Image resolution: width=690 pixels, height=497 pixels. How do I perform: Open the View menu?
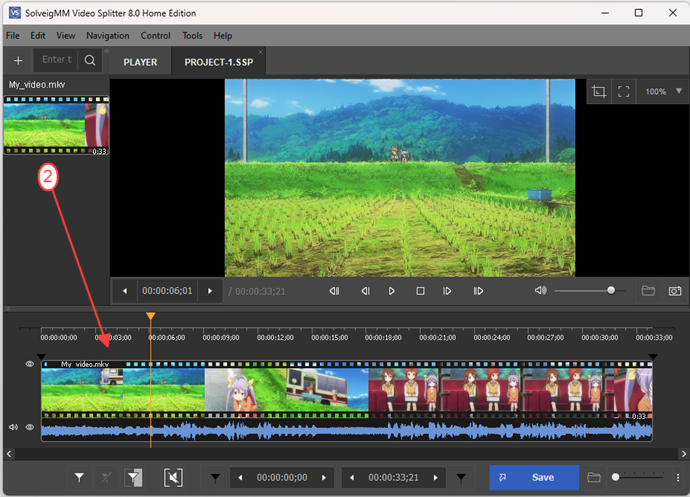pos(66,36)
